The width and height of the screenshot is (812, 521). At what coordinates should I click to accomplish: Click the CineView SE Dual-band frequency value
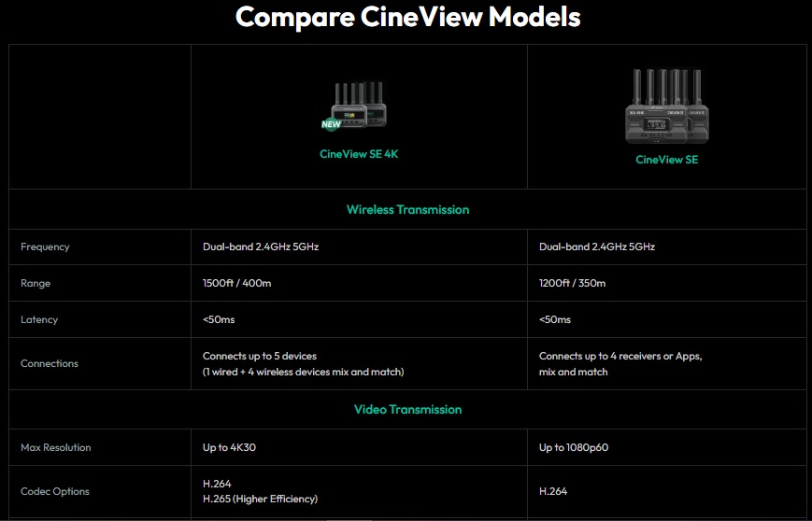(597, 246)
